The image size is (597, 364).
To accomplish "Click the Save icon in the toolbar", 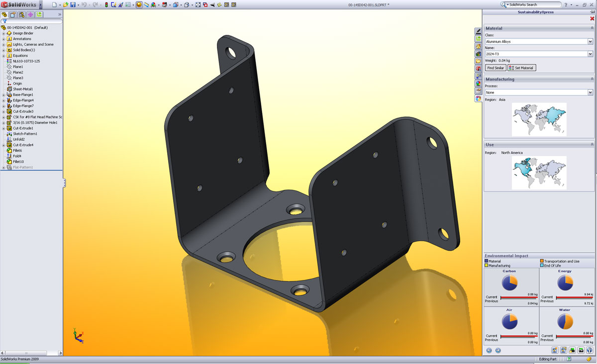I will click(x=73, y=4).
